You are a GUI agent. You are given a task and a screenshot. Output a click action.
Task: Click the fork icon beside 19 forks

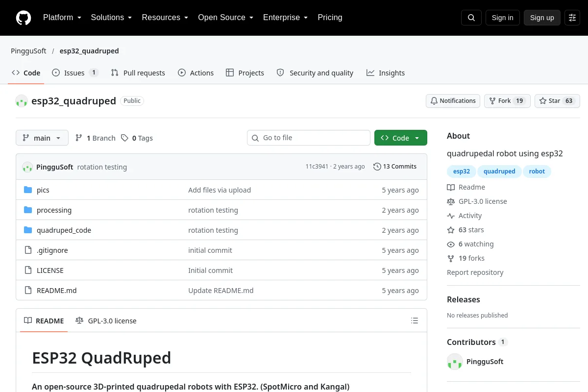point(451,258)
